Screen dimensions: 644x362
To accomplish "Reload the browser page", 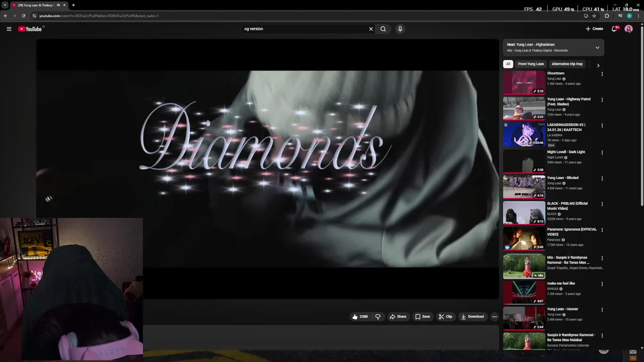I will point(23,16).
